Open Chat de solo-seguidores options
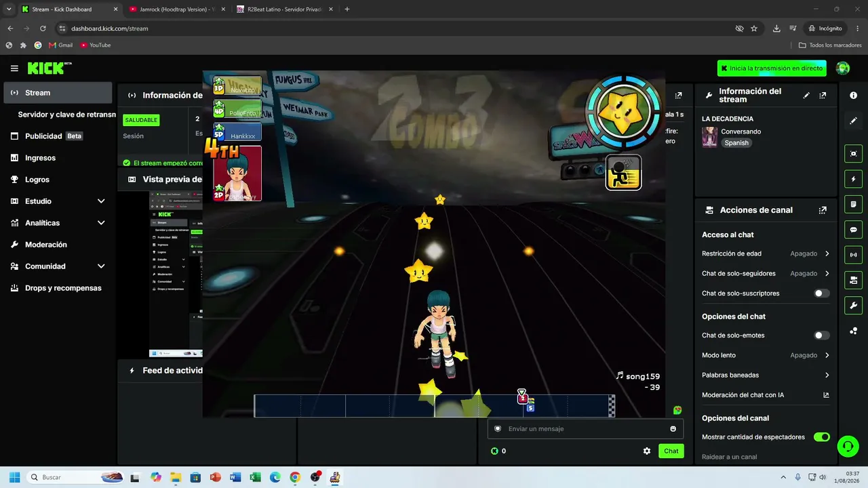The image size is (868, 488). pyautogui.click(x=766, y=273)
